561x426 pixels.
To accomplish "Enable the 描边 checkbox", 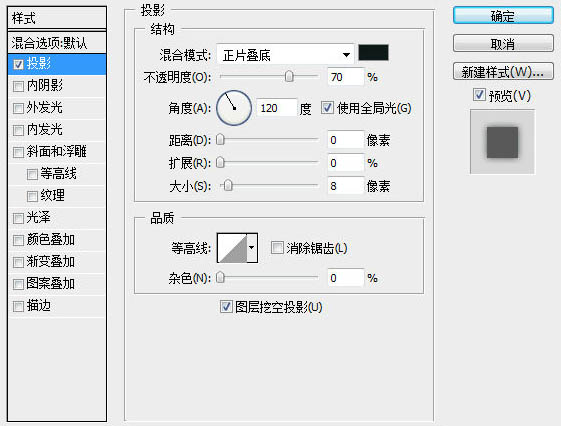I will (18, 306).
